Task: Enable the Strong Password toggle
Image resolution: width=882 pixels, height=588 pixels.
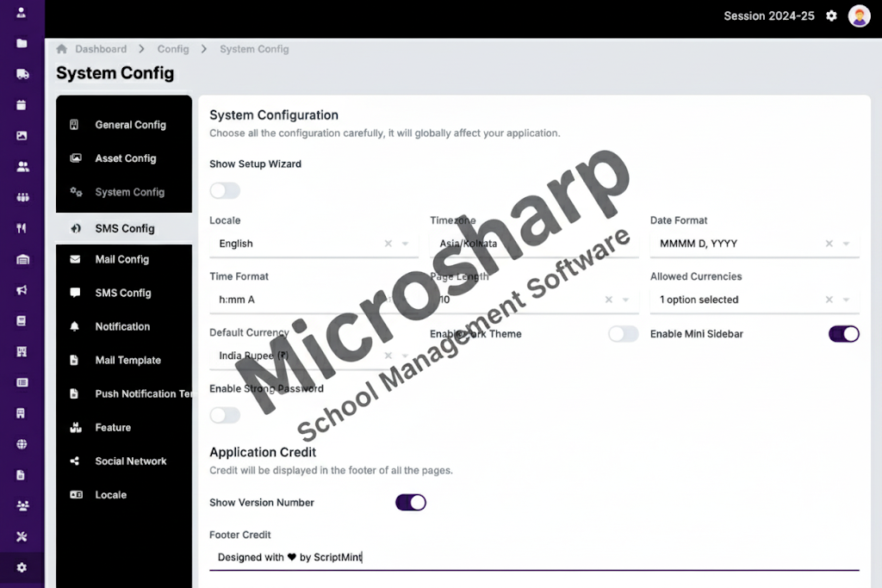Action: point(225,415)
